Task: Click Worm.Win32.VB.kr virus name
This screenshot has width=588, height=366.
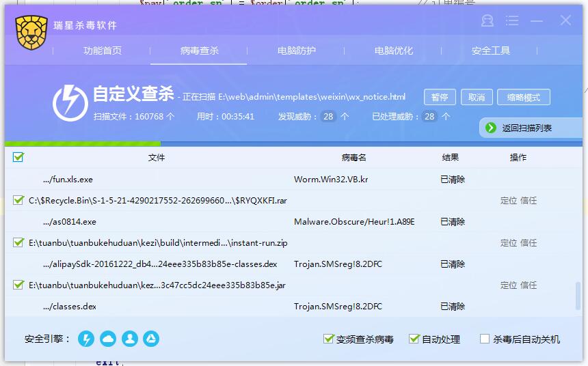Action: [x=331, y=180]
